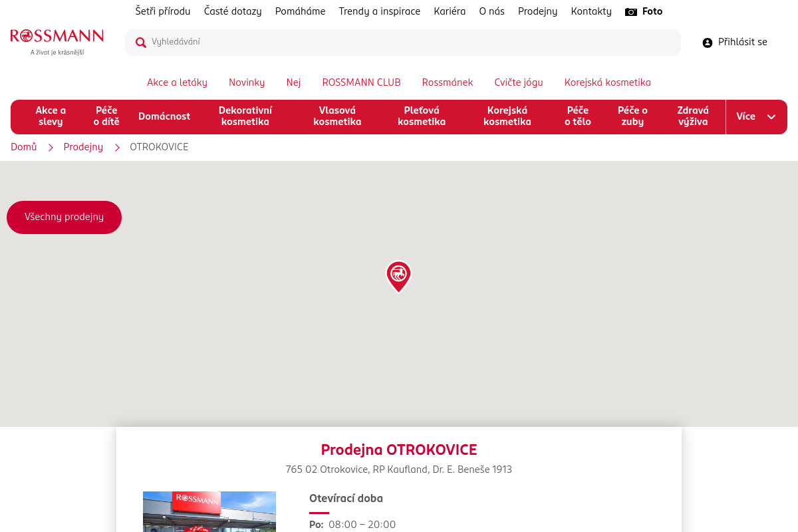This screenshot has height=532, width=798.
Task: Open Novinky link
Action: 247,82
